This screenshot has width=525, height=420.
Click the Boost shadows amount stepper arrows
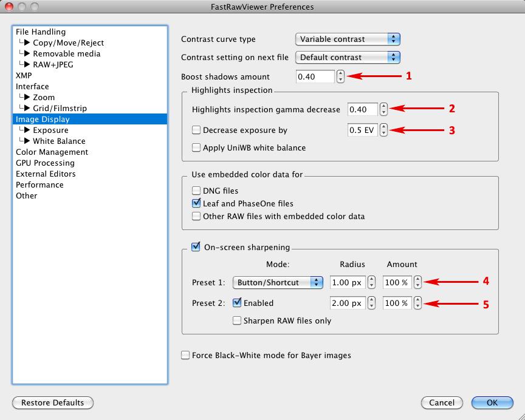click(x=340, y=76)
